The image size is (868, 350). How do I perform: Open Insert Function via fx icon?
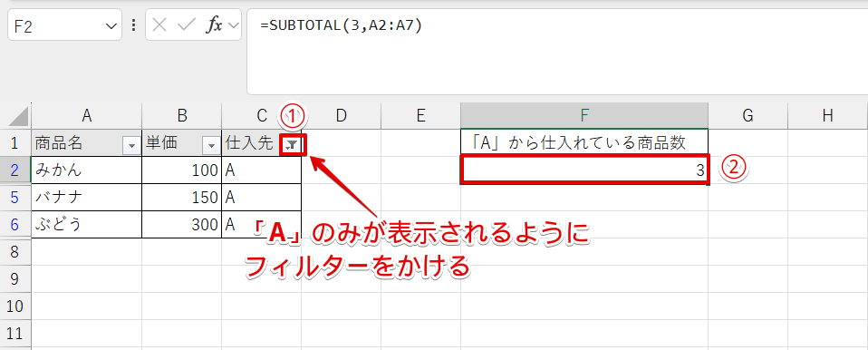pos(214,24)
